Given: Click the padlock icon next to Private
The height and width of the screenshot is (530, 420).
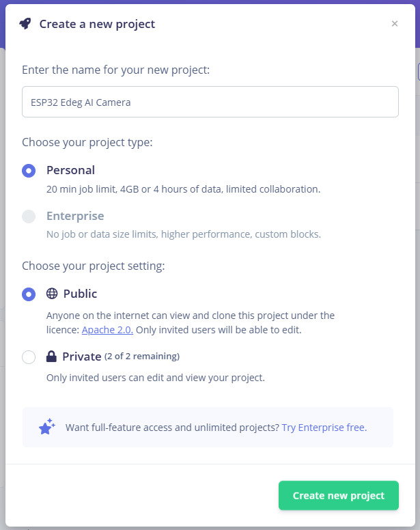Looking at the screenshot, I should click(51, 357).
